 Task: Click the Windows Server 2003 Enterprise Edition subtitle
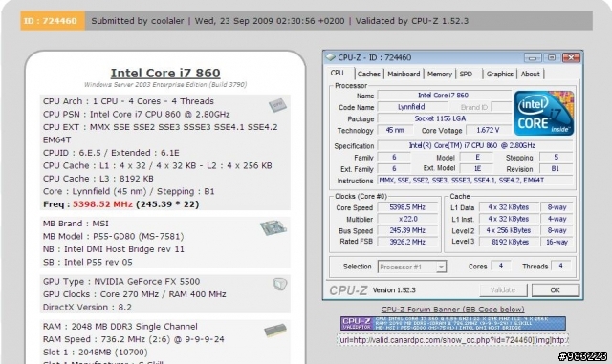click(x=165, y=85)
